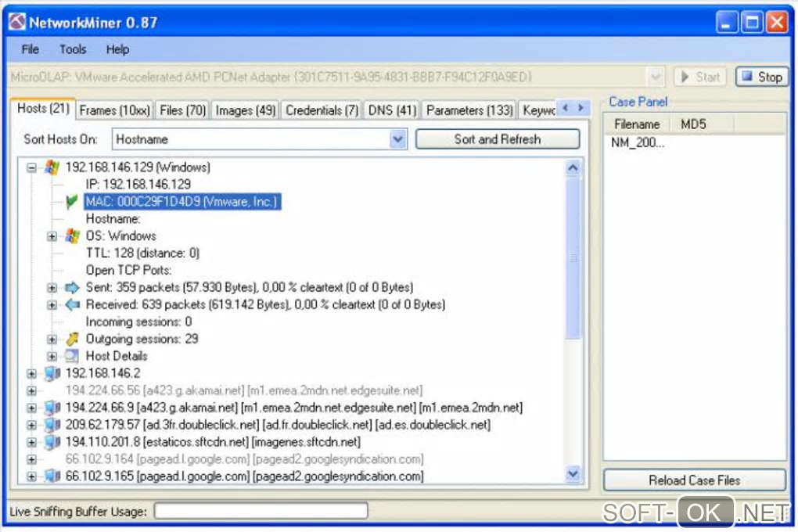Click the Start capture button

click(701, 77)
